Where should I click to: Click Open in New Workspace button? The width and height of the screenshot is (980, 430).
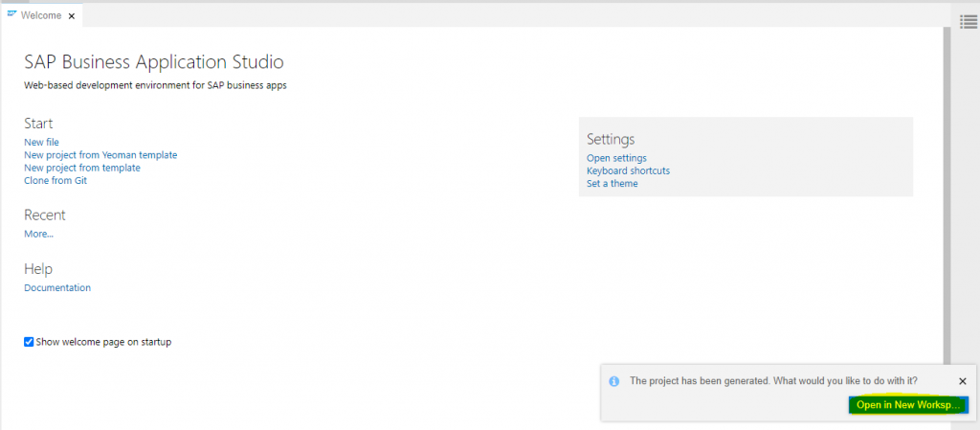click(x=908, y=405)
